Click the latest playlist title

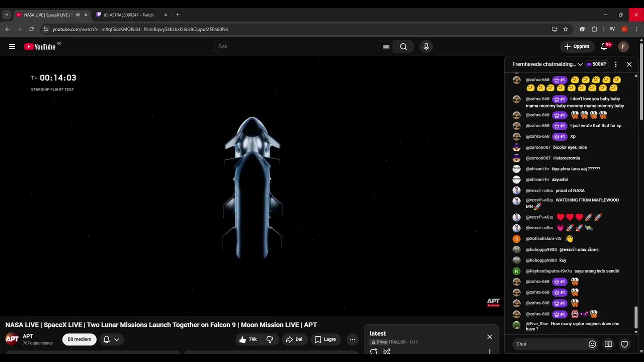coord(378,333)
